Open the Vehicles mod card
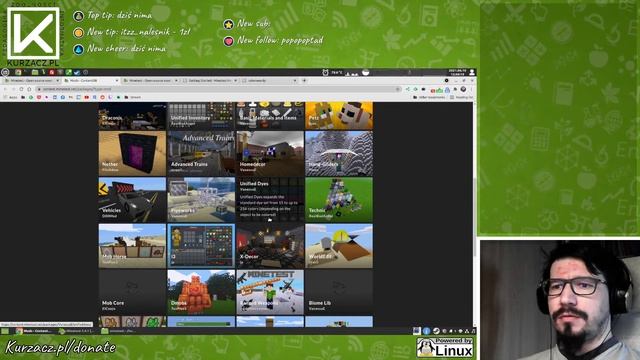This screenshot has height=360, width=640. pyautogui.click(x=132, y=200)
